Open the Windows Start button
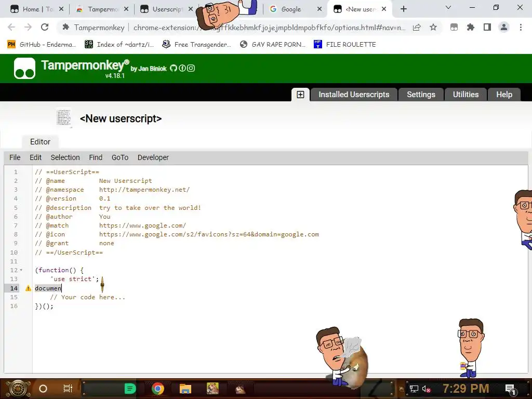 (x=18, y=389)
